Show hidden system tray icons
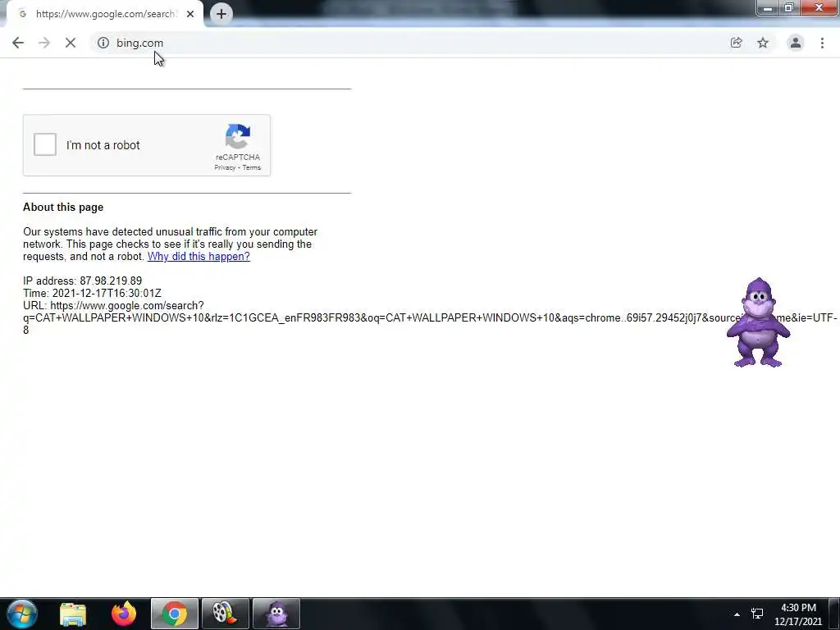 click(x=737, y=614)
